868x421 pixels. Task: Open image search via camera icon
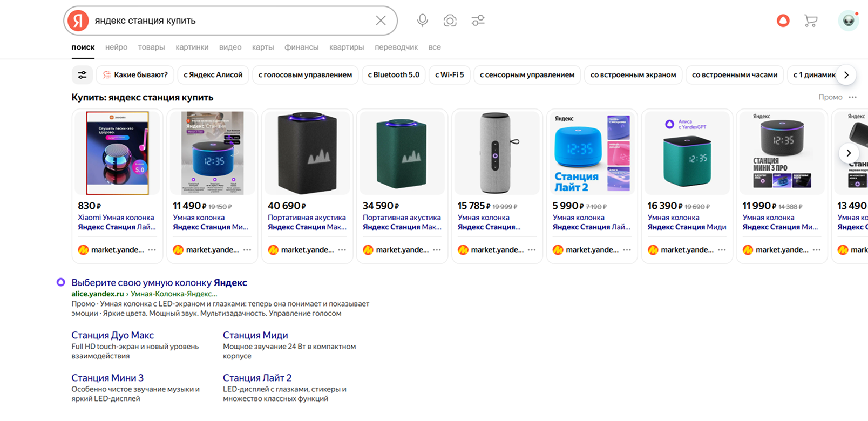pos(450,21)
